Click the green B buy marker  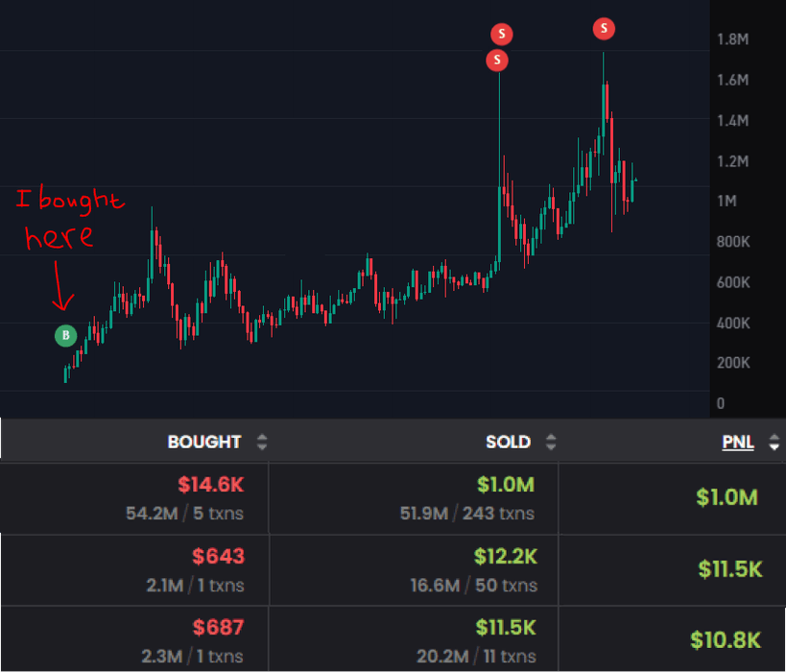tap(65, 335)
